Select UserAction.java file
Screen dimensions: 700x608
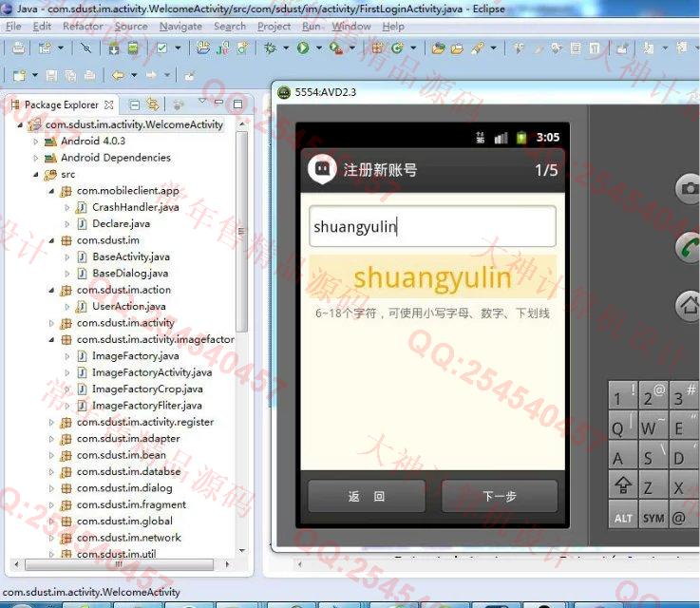tap(128, 307)
